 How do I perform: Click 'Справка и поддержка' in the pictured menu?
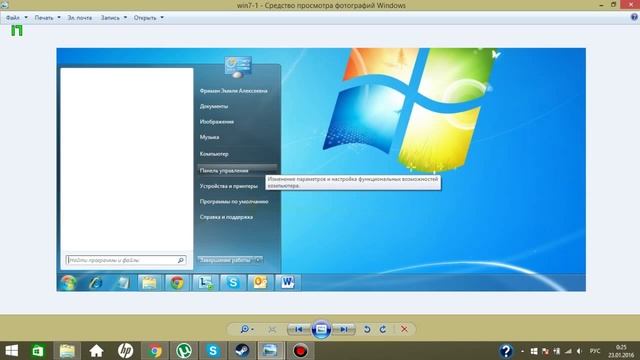(226, 217)
